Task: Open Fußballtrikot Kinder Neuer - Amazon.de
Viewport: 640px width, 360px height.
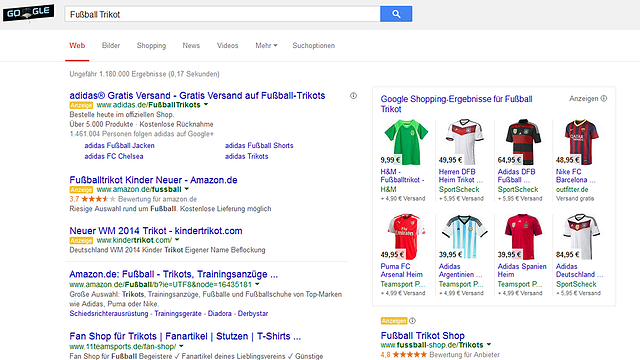Action: [153, 180]
